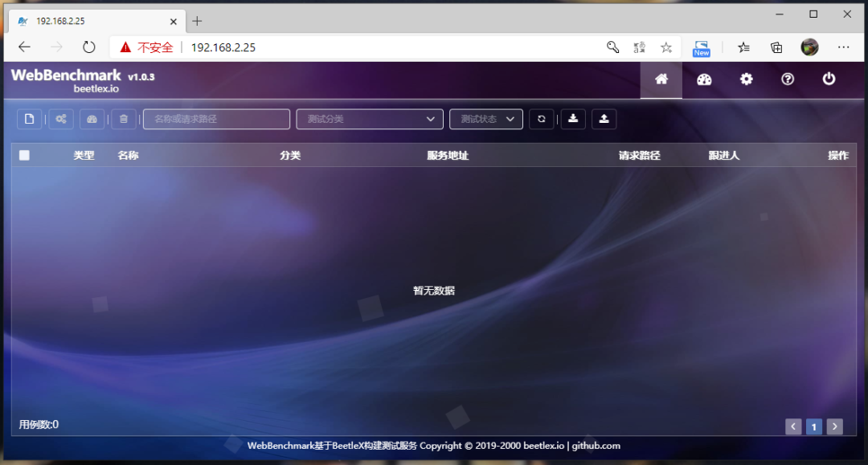Click the 请求路径 column header
This screenshot has width=868, height=465.
[x=640, y=155]
